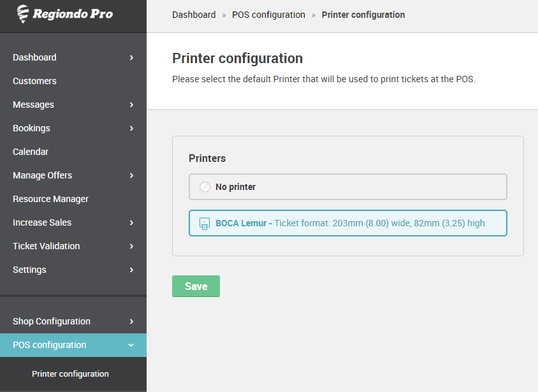Click the Regiondo Pro logo icon
Viewport: 538px width, 392px height.
pos(23,14)
